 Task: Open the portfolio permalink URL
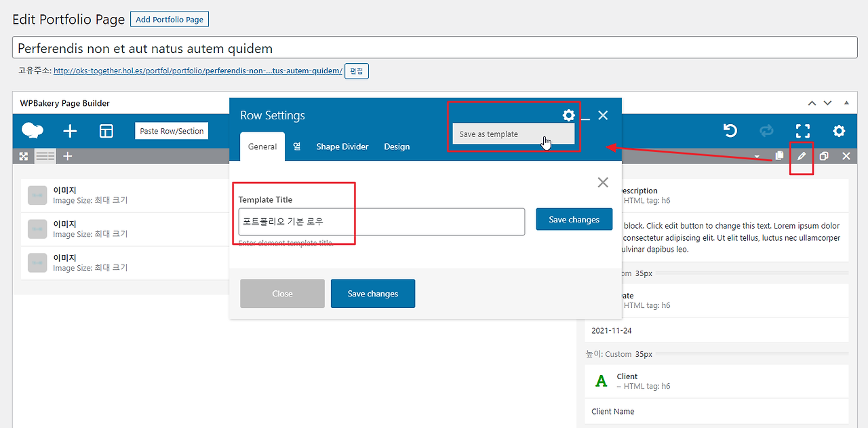[x=198, y=71]
